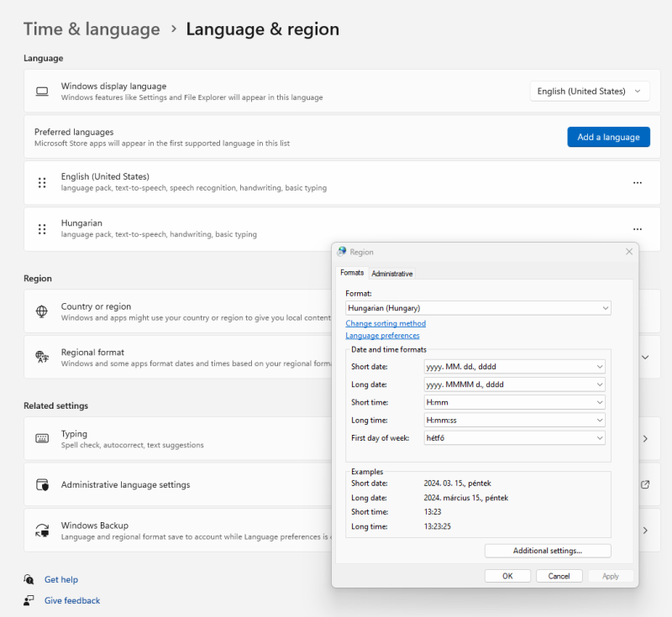
Task: Open Windows Backup via its chevron
Action: [645, 531]
